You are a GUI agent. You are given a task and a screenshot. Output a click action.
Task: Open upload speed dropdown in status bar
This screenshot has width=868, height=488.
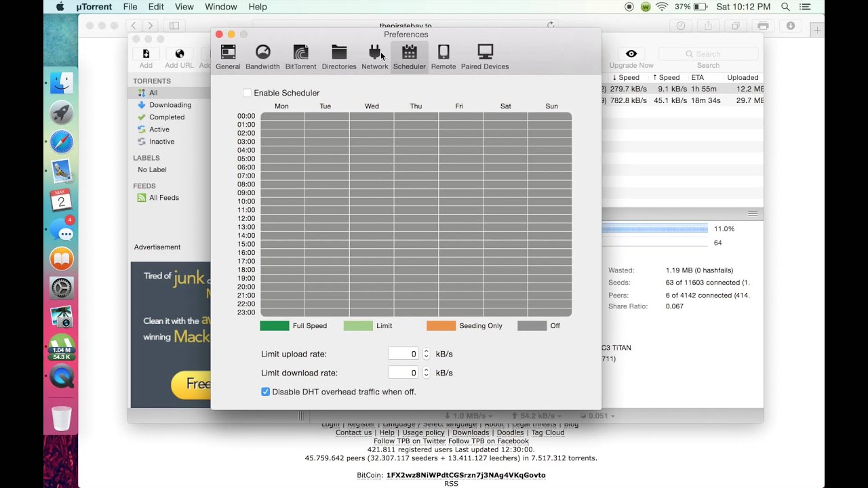click(x=536, y=415)
